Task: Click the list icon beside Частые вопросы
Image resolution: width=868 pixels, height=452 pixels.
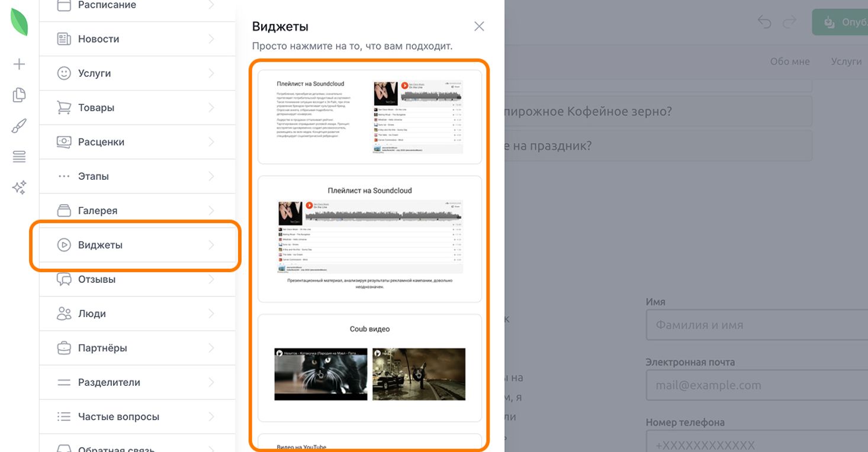Action: coord(63,417)
